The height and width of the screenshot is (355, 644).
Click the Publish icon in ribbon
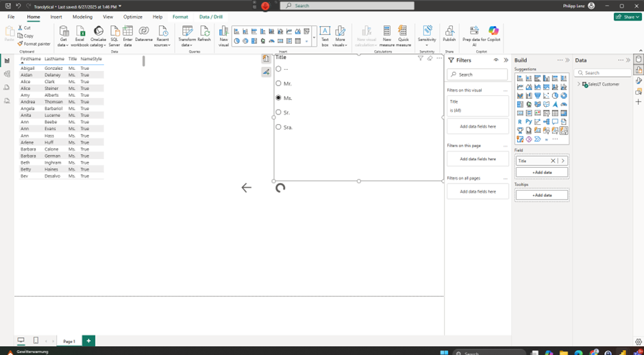[x=449, y=32]
